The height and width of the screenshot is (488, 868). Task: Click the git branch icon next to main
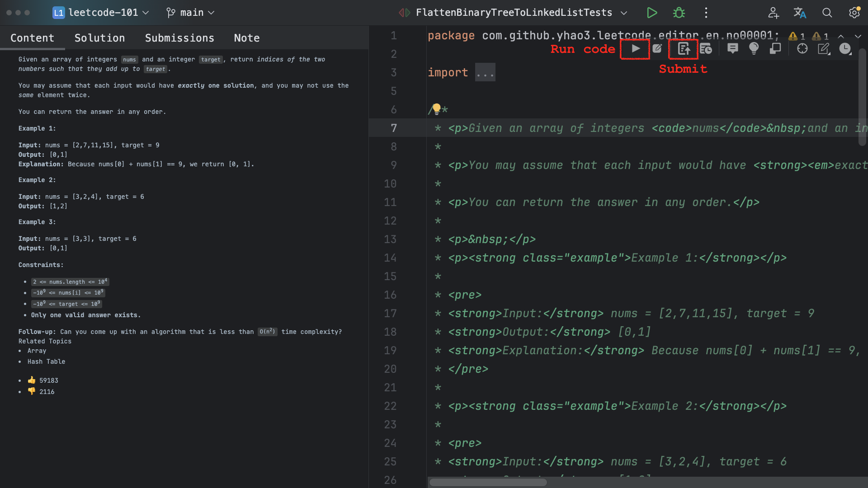point(170,13)
